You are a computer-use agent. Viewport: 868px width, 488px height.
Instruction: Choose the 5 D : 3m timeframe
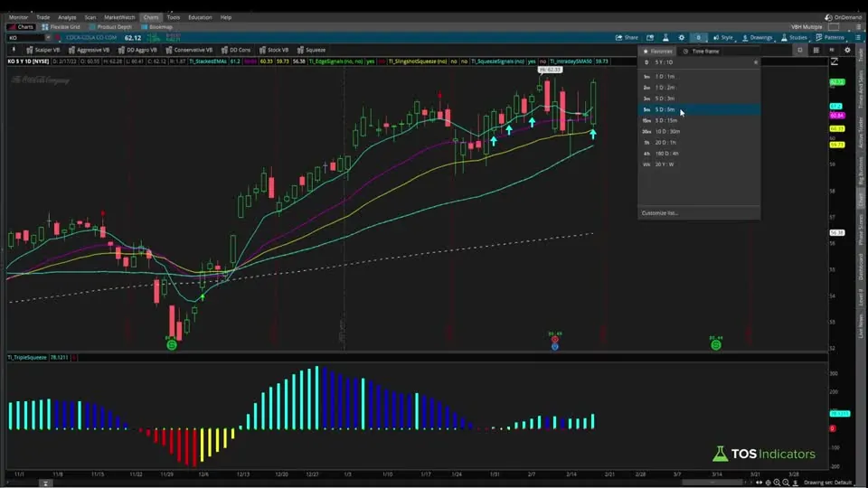(699, 99)
